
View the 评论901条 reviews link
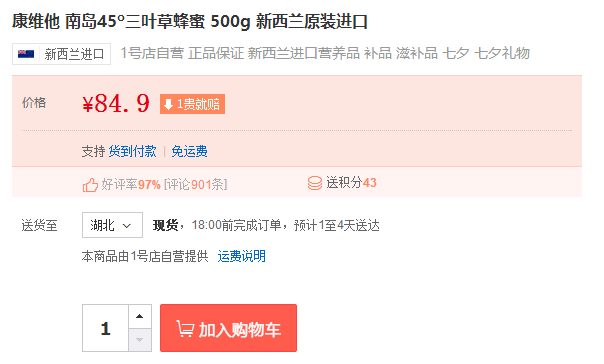(195, 185)
